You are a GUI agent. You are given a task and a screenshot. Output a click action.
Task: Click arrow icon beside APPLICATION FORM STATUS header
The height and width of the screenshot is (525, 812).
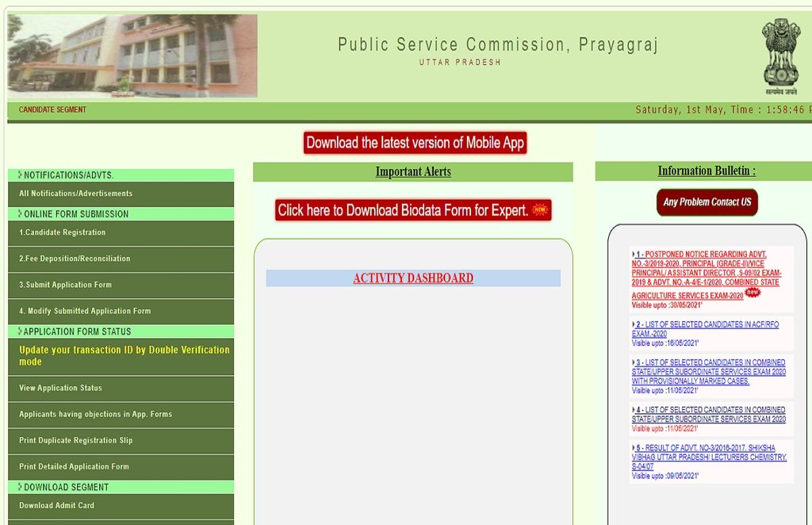coord(20,331)
